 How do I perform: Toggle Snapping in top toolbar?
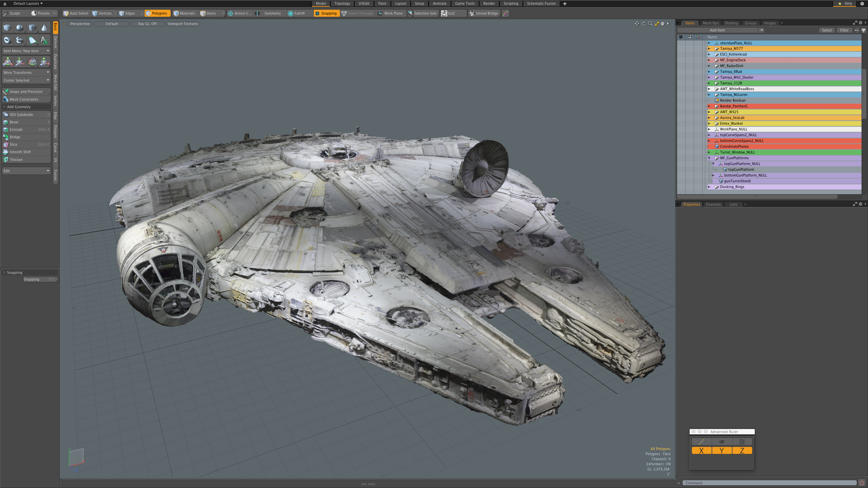pyautogui.click(x=326, y=13)
